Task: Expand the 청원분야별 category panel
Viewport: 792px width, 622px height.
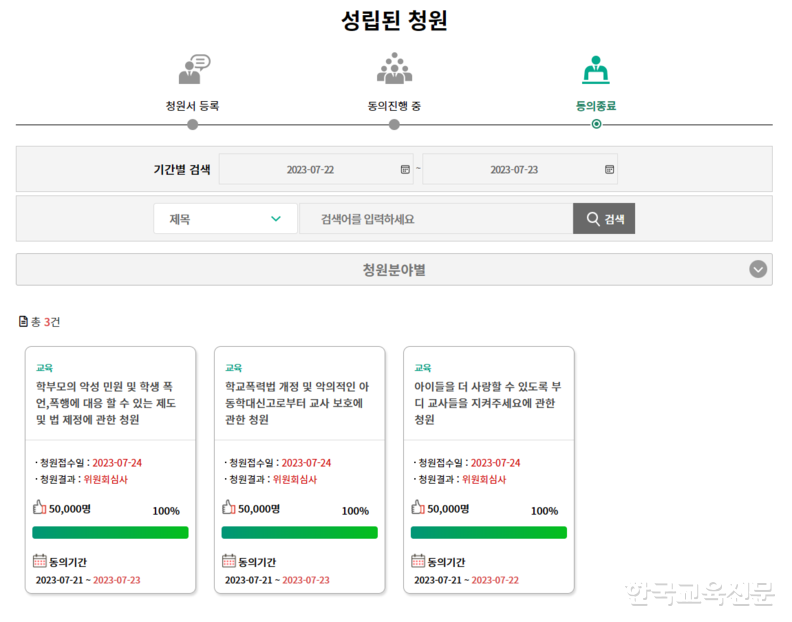Action: [394, 270]
